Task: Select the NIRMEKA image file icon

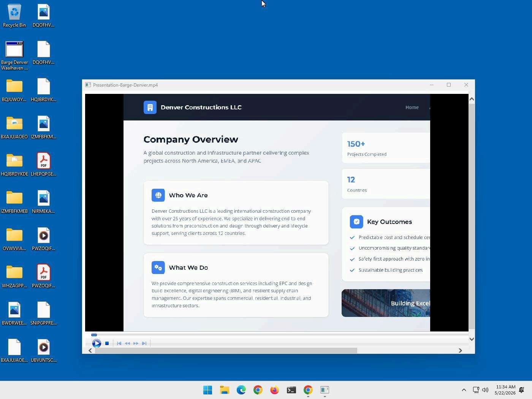Action: (44, 202)
